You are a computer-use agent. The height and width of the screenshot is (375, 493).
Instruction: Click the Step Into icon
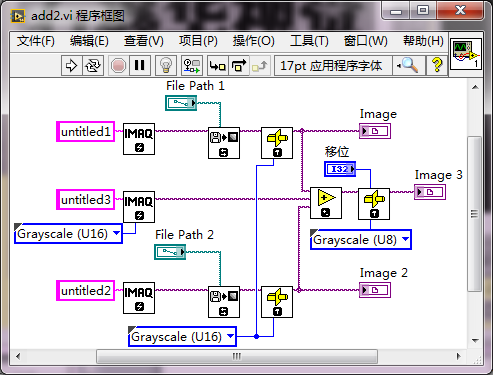217,65
